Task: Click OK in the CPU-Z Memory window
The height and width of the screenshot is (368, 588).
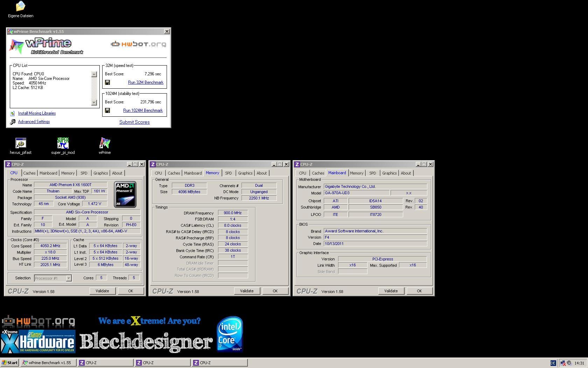Action: pyautogui.click(x=275, y=291)
